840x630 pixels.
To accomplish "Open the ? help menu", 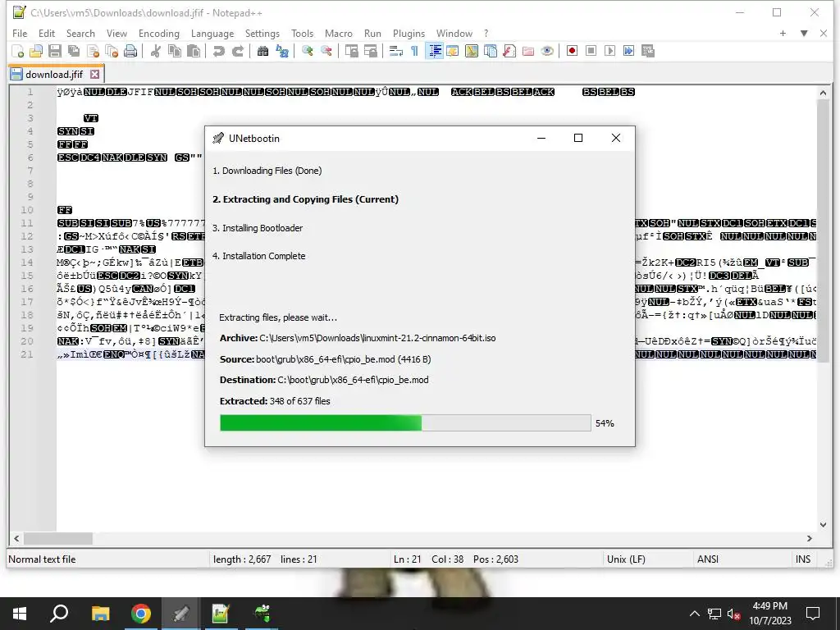I will [x=486, y=33].
